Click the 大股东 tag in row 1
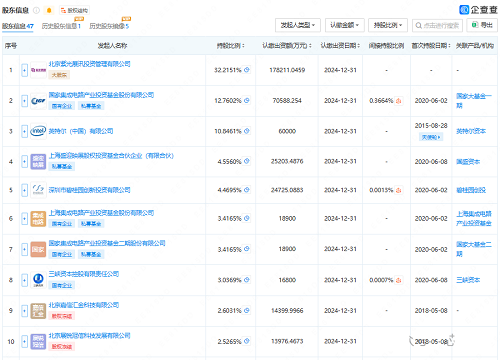Image resolution: width=500 pixels, height=360 pixels. (x=59, y=75)
